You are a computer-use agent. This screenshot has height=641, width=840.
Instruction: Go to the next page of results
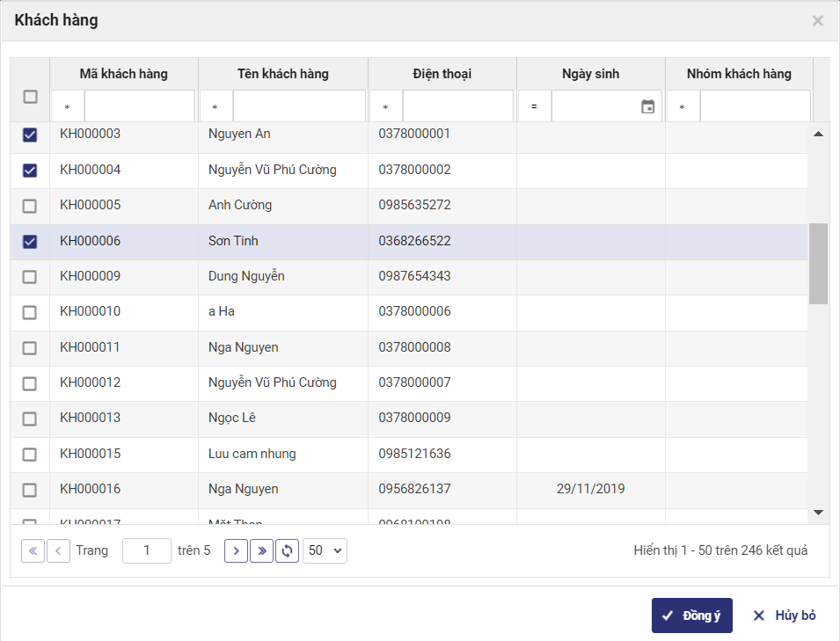(236, 551)
